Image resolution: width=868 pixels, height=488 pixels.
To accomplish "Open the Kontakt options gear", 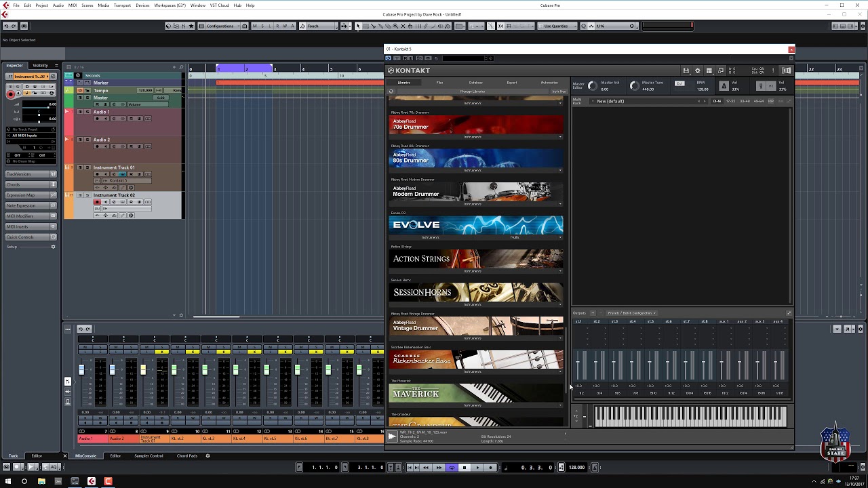I will (x=698, y=70).
